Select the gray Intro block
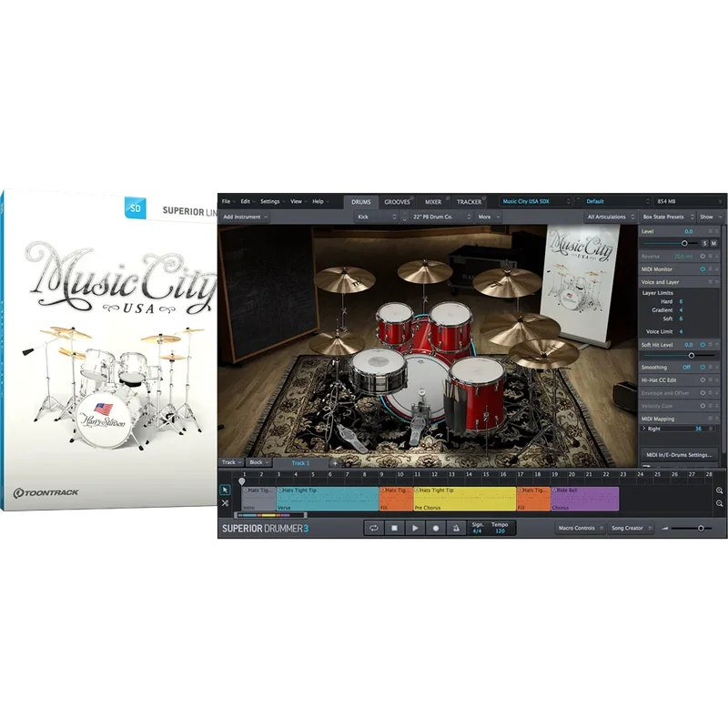 click(x=258, y=499)
